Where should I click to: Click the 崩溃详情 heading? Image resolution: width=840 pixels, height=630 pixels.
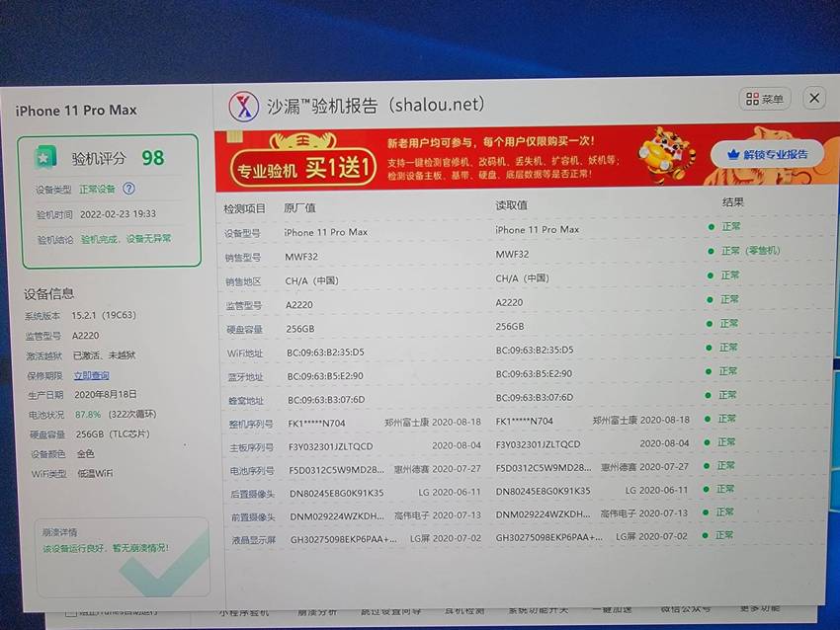[60, 532]
